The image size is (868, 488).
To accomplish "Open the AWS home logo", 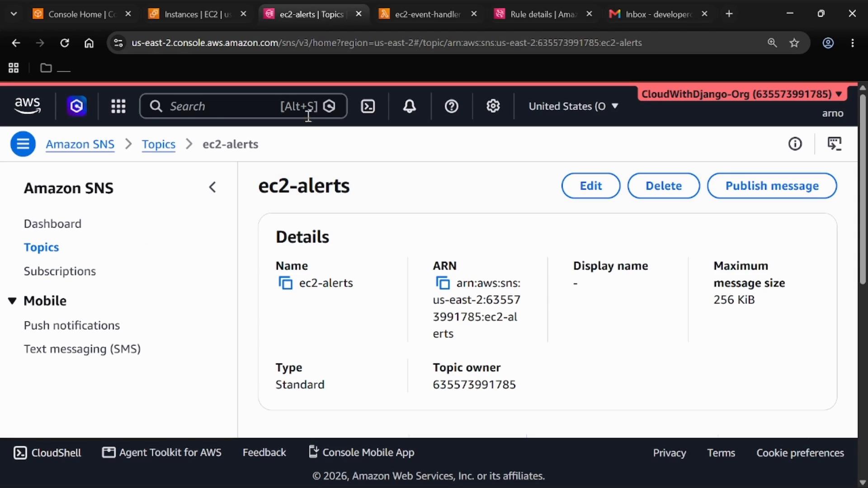I will pyautogui.click(x=28, y=106).
